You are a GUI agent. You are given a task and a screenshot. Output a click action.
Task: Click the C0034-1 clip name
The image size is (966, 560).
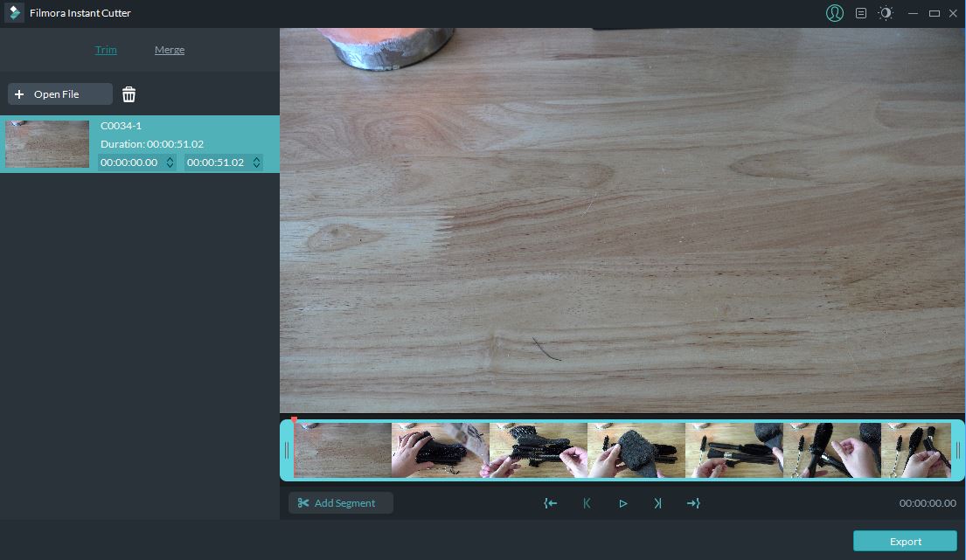[x=122, y=126]
